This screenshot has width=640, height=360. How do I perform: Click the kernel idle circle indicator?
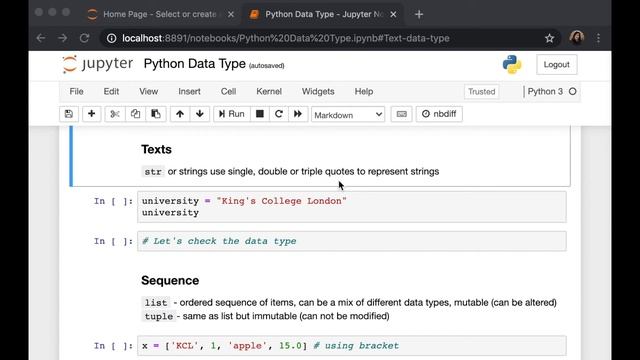point(573,91)
